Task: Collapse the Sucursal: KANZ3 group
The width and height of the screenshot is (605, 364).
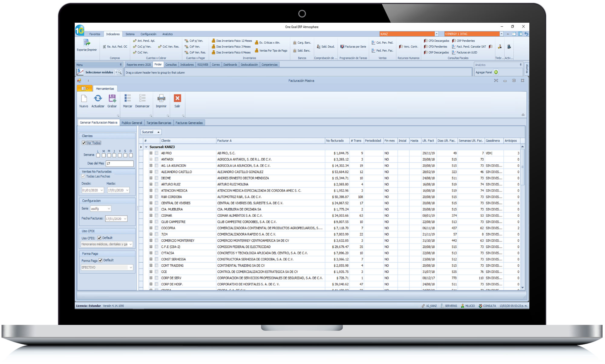Action: 146,147
